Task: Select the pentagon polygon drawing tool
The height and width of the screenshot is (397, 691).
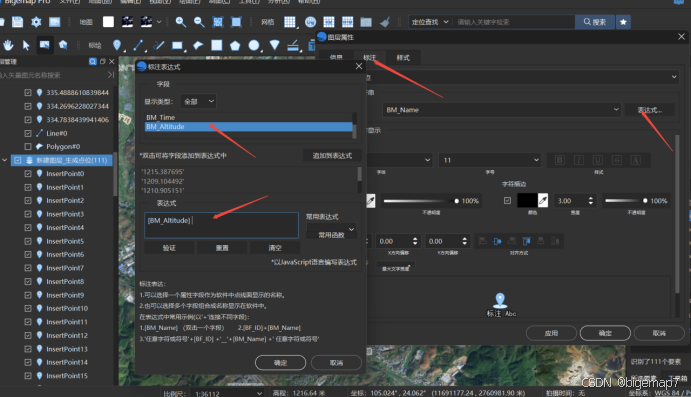Action: point(235,45)
